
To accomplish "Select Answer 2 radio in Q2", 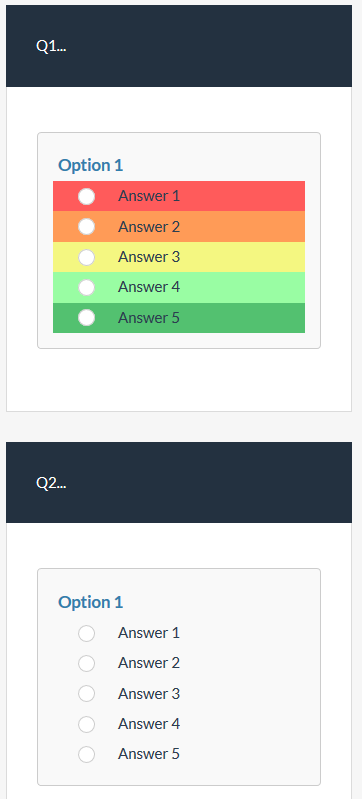I will click(x=86, y=663).
